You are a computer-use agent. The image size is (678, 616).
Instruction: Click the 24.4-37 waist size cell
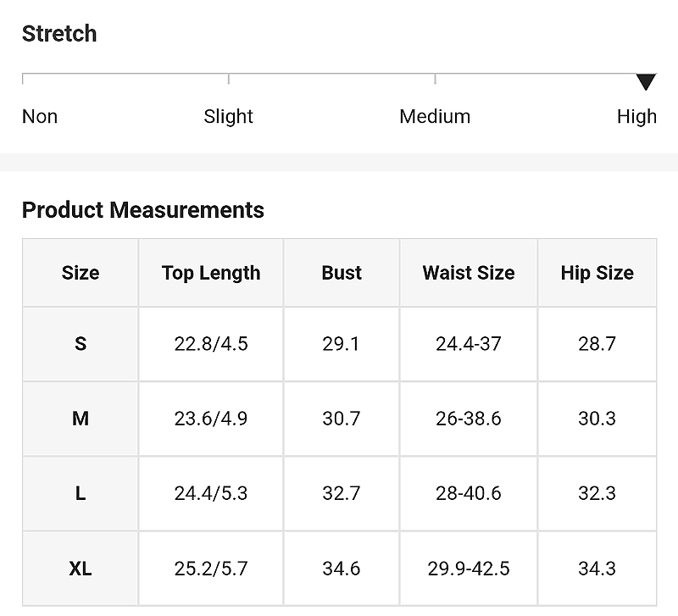[x=469, y=344]
